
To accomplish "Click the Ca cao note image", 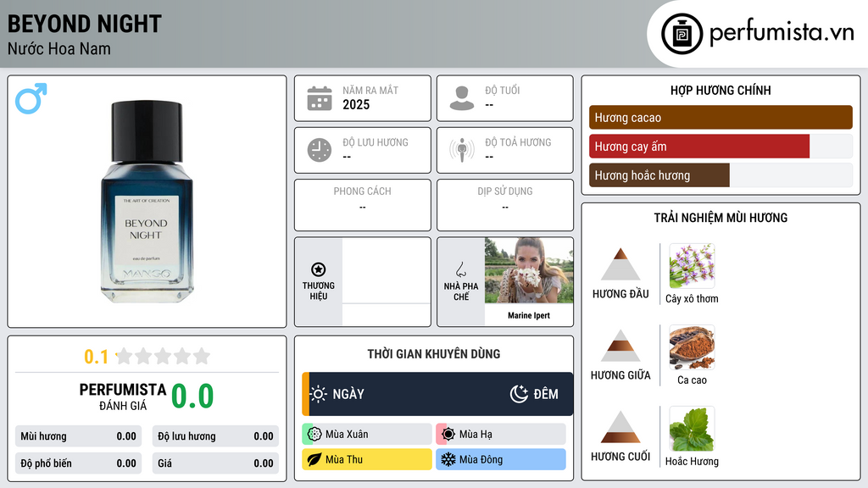I will coord(692,347).
